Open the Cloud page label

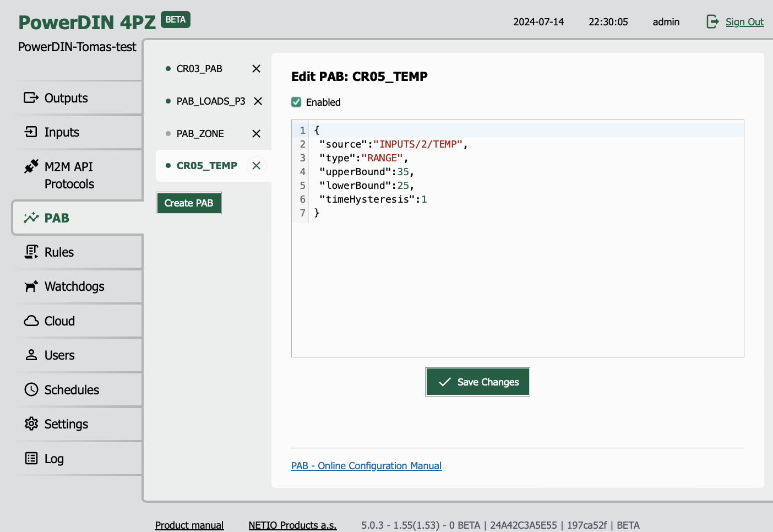click(x=59, y=321)
